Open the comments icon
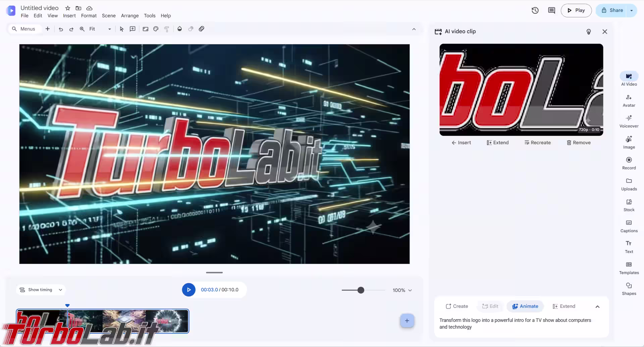Image resolution: width=644 pixels, height=347 pixels. (x=551, y=10)
